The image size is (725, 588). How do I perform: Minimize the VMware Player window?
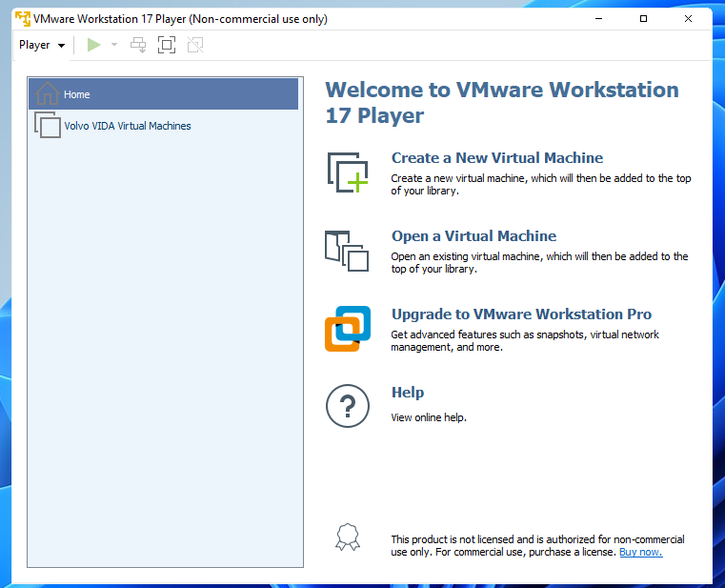pyautogui.click(x=599, y=18)
